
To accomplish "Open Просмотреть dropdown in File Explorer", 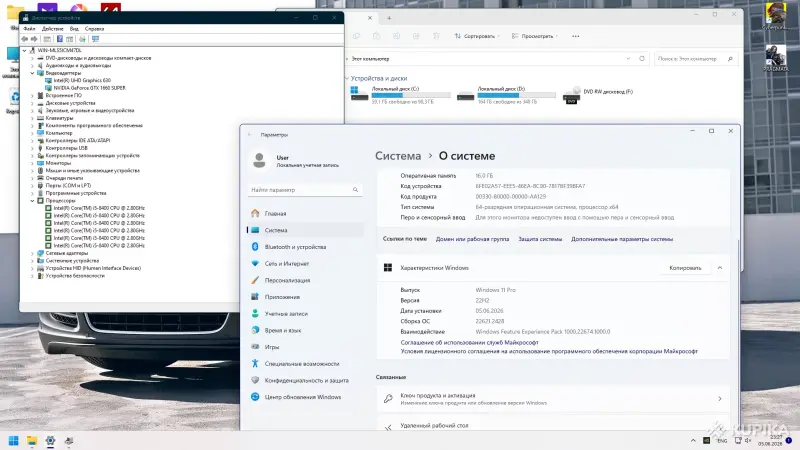I will click(x=534, y=36).
